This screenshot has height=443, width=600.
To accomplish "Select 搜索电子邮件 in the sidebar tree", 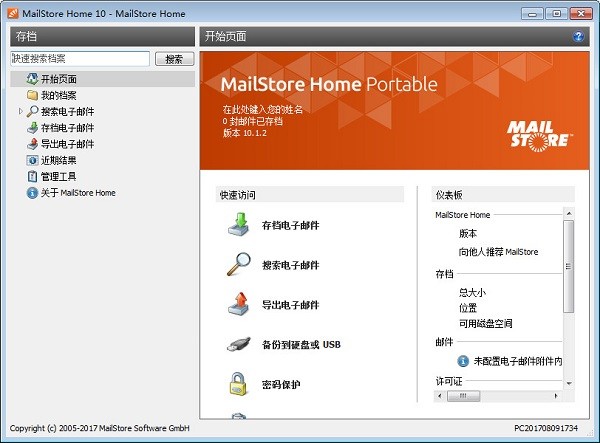I will coord(67,111).
